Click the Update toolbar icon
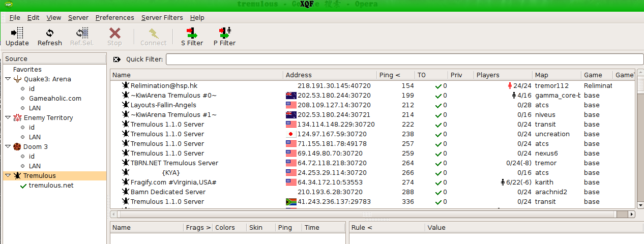The width and height of the screenshot is (644, 244). (17, 34)
